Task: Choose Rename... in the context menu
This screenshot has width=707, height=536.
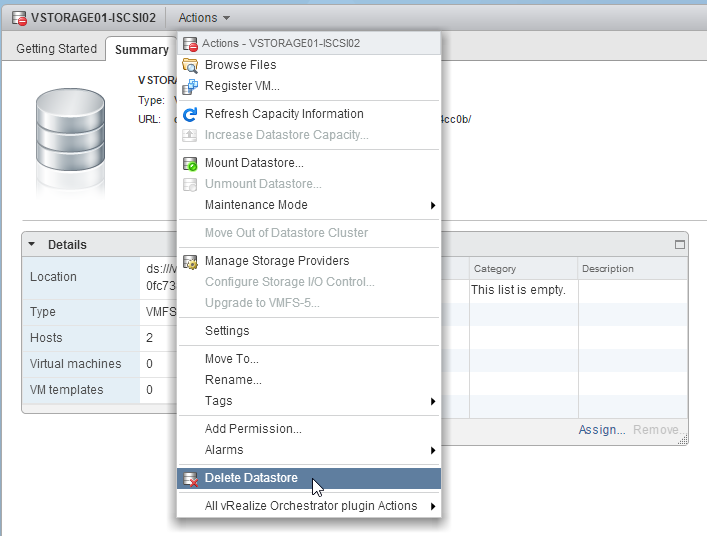Action: [233, 380]
